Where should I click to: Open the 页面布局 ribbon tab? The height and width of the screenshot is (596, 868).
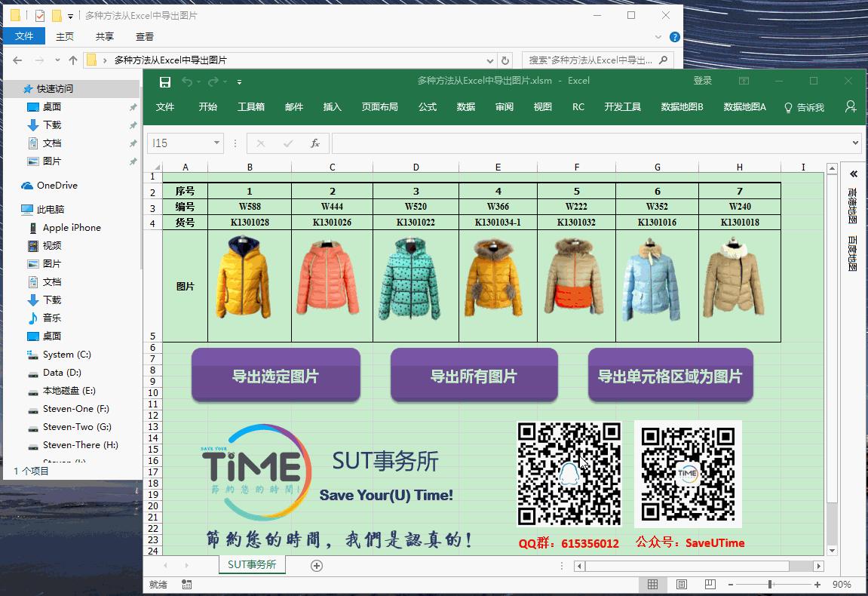(380, 107)
